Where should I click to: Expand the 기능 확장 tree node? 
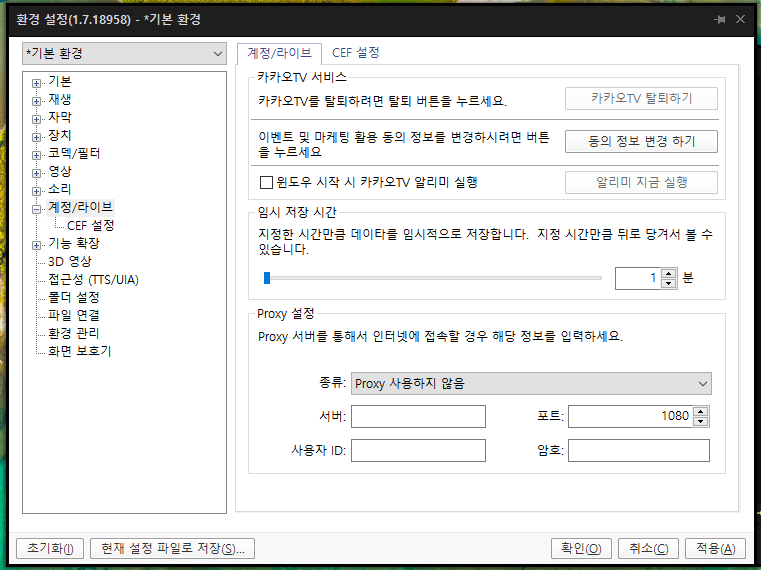[36, 245]
